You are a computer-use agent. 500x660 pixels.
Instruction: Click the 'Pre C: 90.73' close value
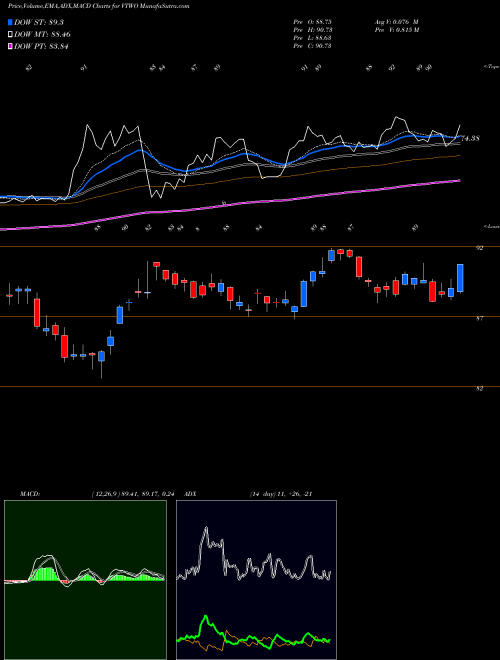[x=312, y=46]
